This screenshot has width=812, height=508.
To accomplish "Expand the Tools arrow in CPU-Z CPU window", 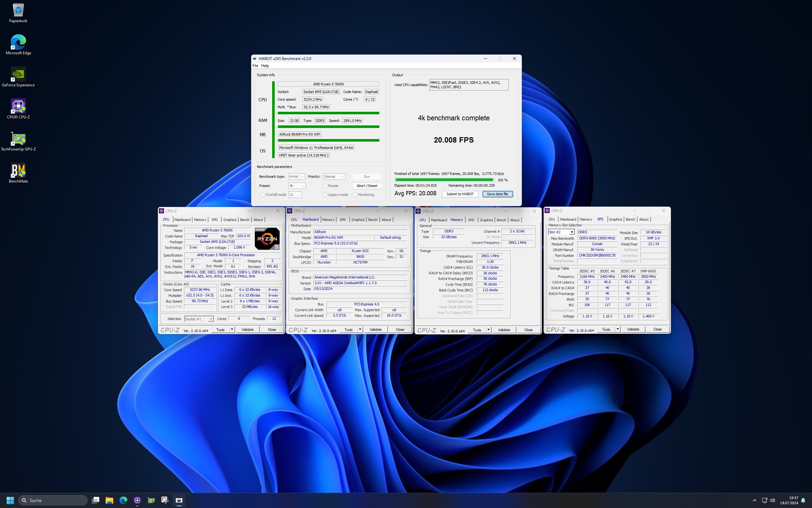I will coord(232,330).
